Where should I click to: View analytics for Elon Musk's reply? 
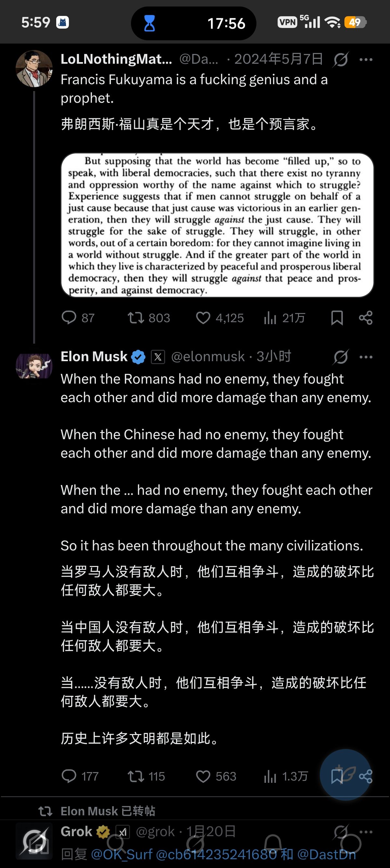point(270,776)
